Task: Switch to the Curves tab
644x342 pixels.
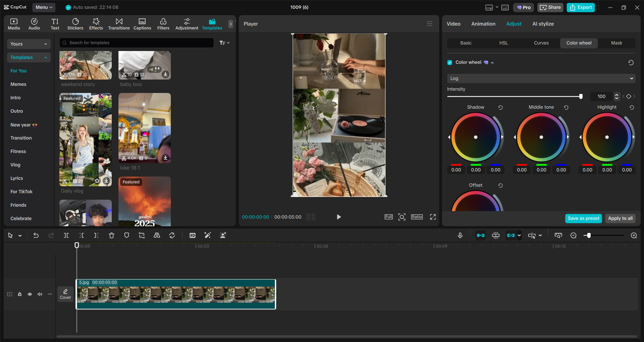Action: [x=541, y=43]
